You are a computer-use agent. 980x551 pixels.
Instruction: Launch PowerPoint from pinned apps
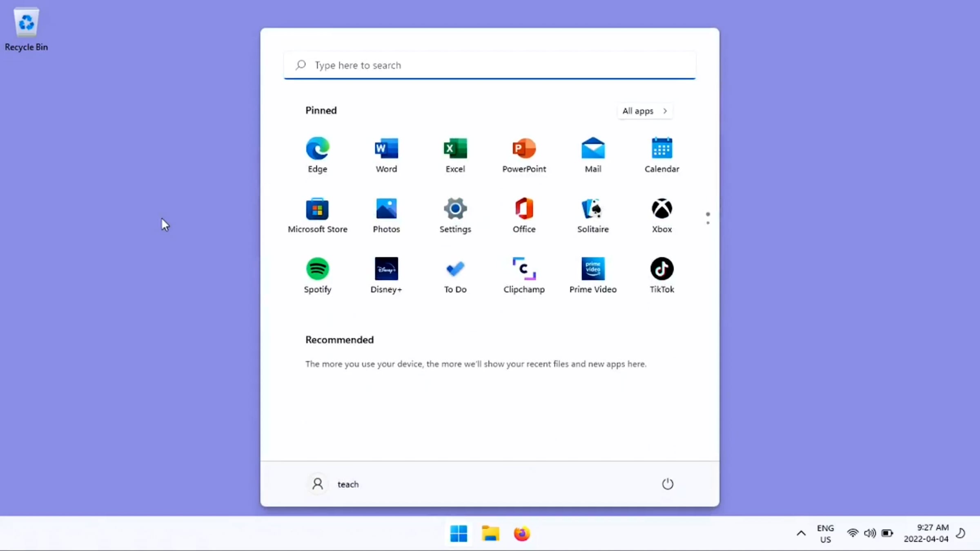[524, 155]
